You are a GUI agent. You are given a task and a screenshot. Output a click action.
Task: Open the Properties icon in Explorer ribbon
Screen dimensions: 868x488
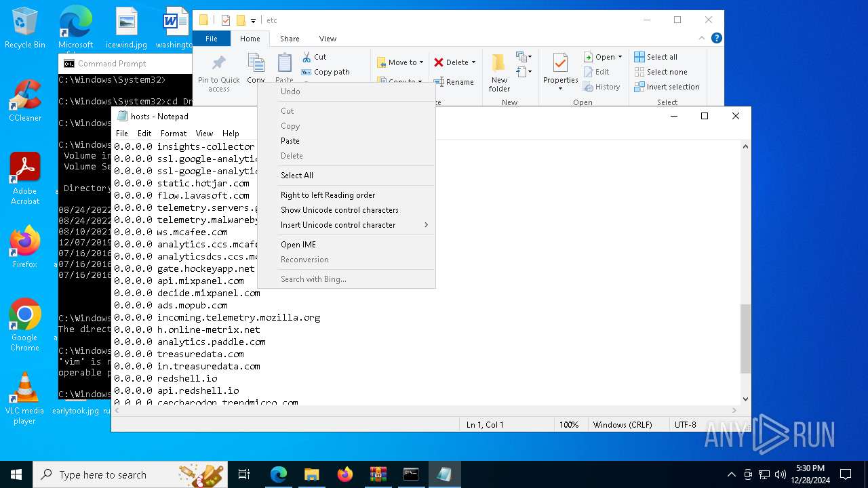[560, 64]
